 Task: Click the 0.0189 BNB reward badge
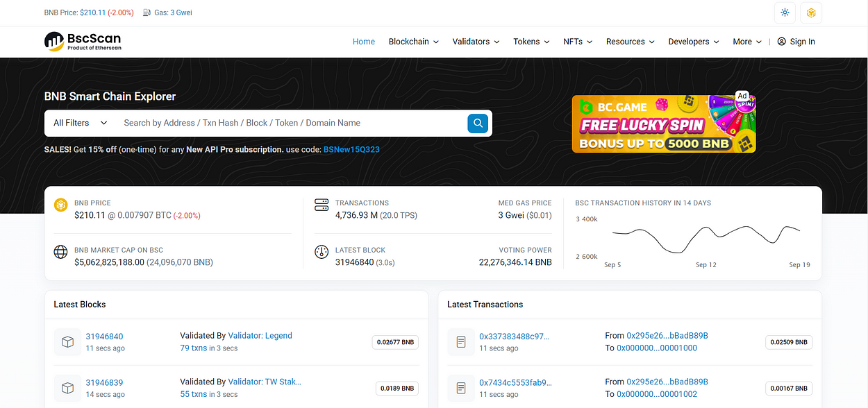coord(397,389)
